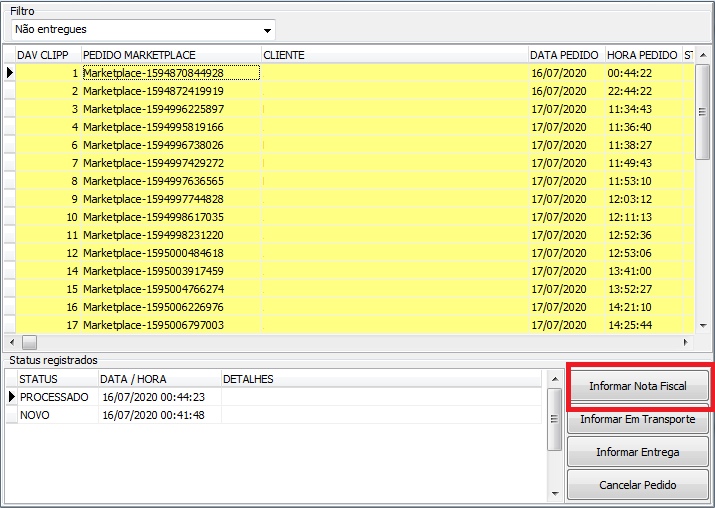Click the Informar Em Transporte button
The image size is (715, 508).
(x=638, y=419)
